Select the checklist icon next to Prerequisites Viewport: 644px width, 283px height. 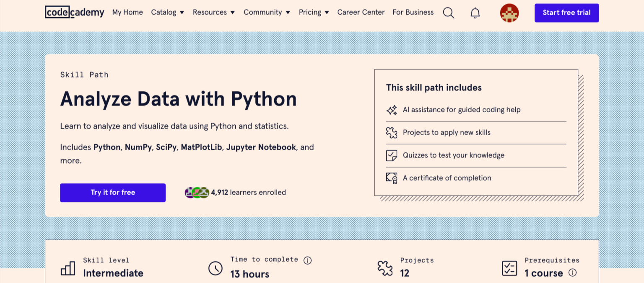pos(509,268)
